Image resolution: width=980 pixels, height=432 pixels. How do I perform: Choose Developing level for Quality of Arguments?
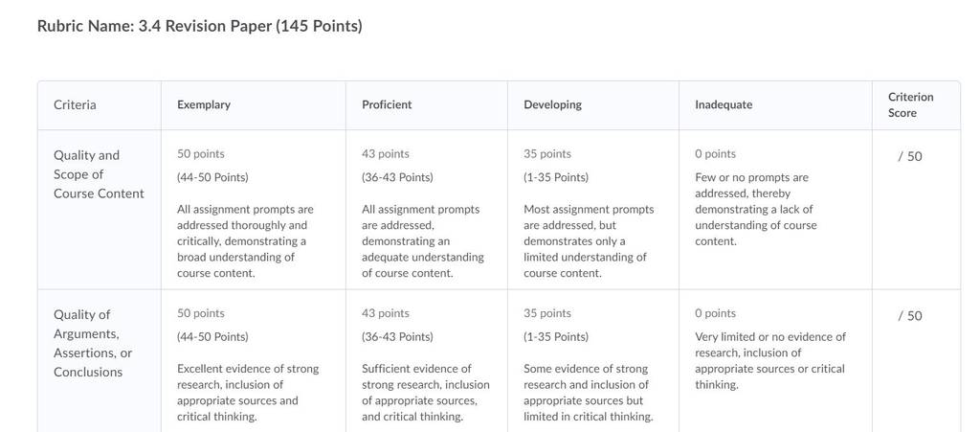coord(593,361)
